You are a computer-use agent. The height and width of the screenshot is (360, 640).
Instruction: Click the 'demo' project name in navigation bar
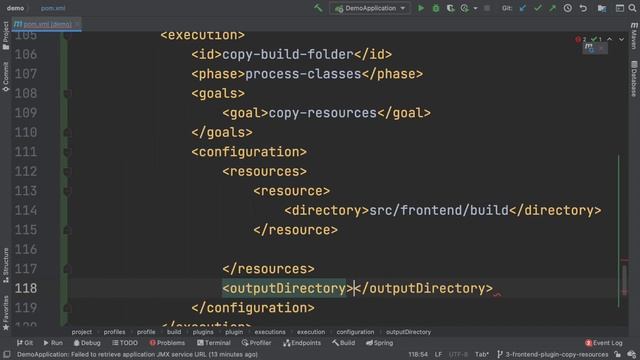point(15,8)
